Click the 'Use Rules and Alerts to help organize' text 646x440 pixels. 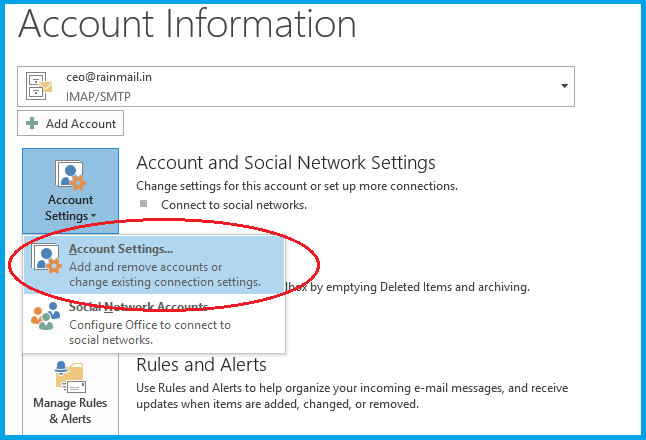[352, 396]
